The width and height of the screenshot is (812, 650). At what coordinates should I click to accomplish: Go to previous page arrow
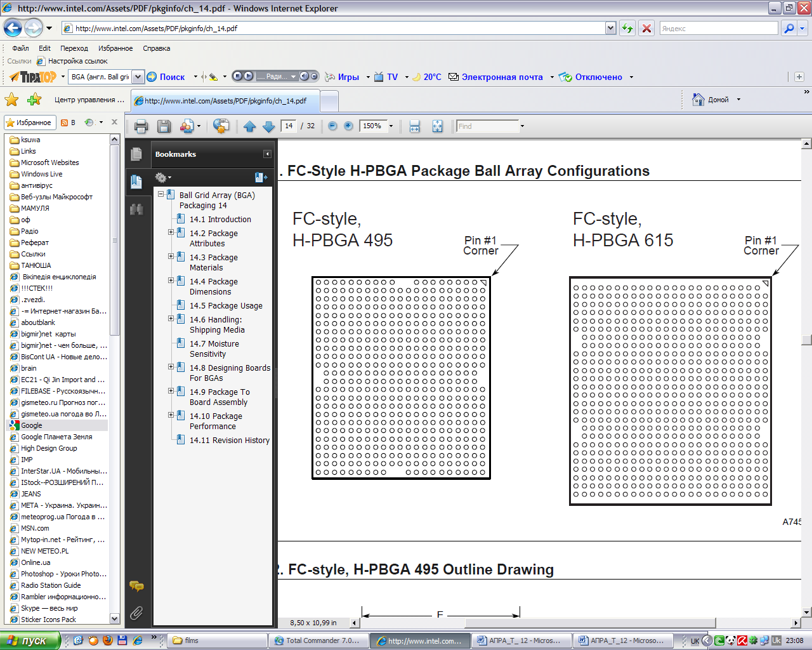point(249,126)
